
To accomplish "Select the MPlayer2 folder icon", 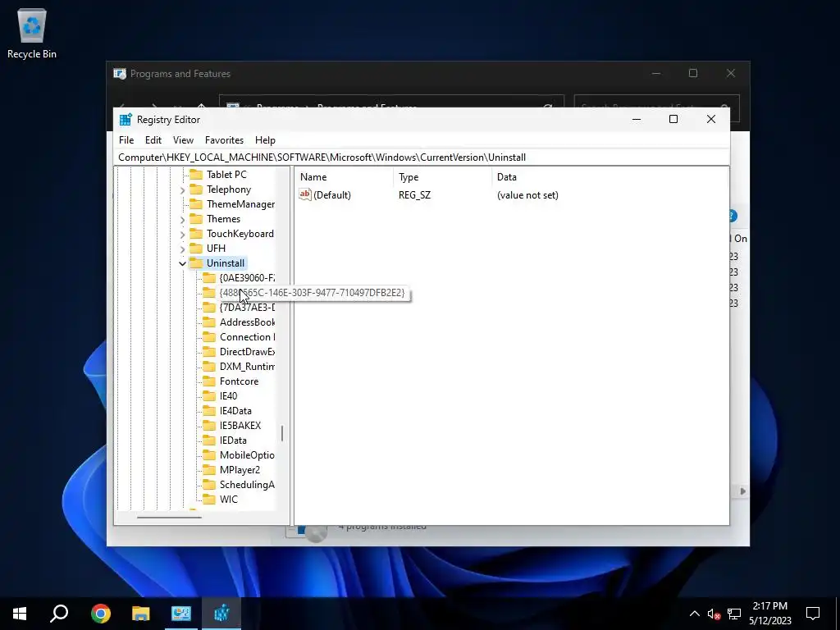I will tap(209, 469).
